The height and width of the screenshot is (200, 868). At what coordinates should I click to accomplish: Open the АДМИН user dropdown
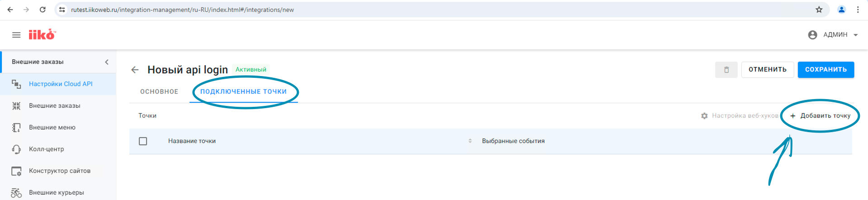coord(833,35)
